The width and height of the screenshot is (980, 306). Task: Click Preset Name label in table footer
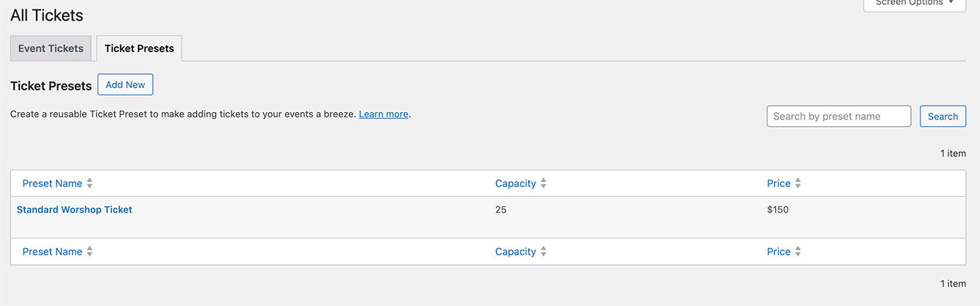pos(52,252)
